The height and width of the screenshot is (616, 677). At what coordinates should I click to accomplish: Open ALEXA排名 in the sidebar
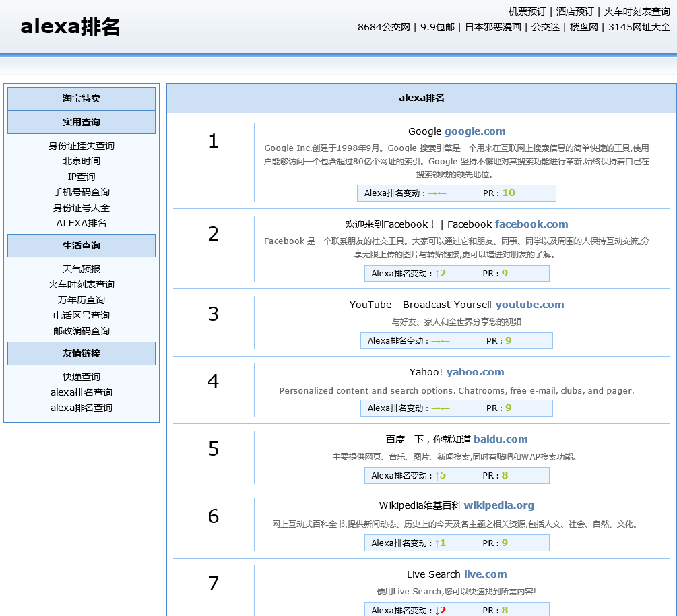(81, 223)
